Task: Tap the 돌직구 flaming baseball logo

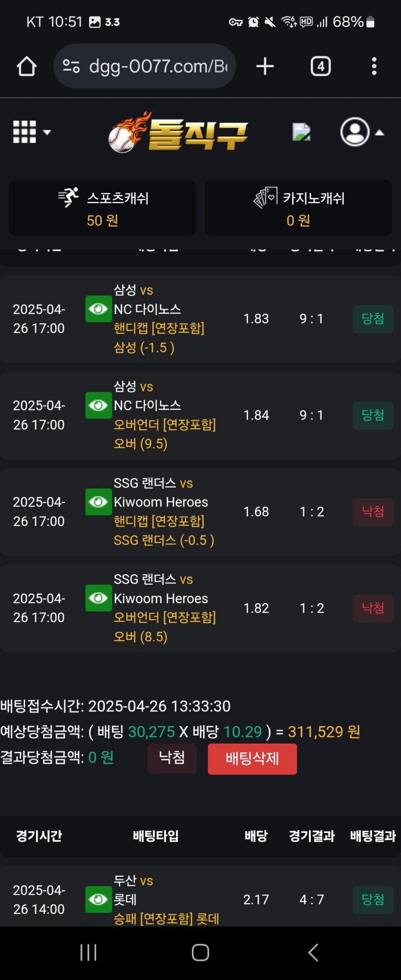Action: coord(178,133)
